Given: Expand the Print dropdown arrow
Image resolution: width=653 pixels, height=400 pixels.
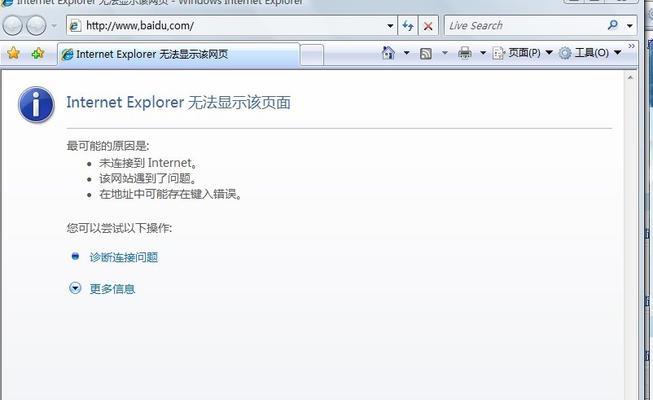Looking at the screenshot, I should click(x=483, y=53).
